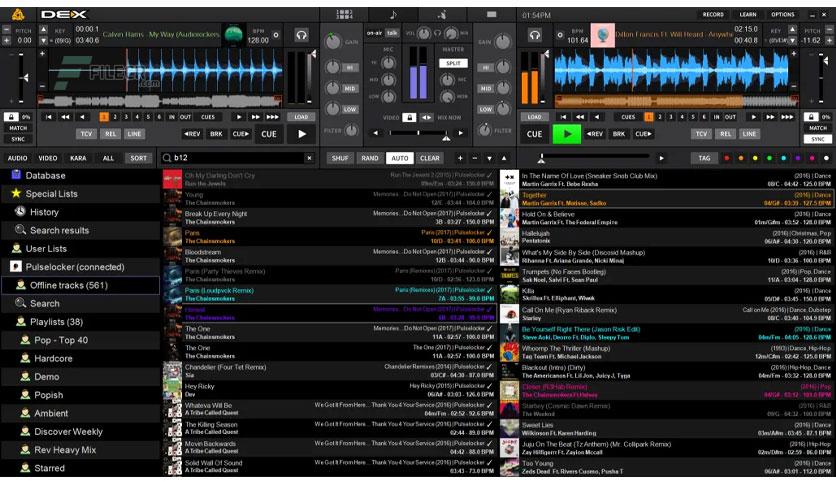
Task: Open the OPTIONS menu
Action: tap(783, 15)
